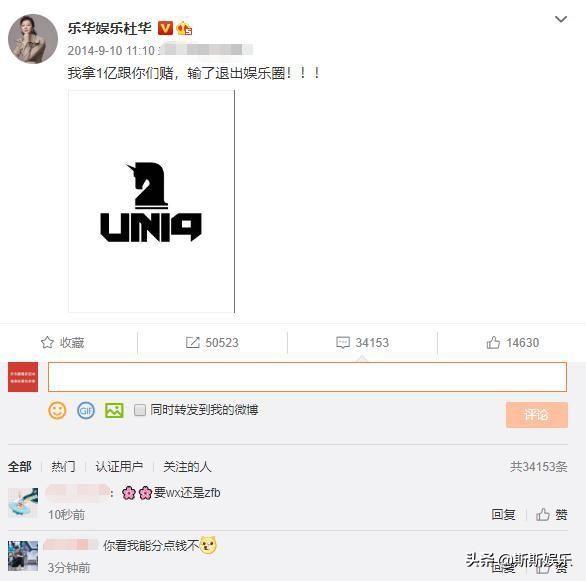Enable 同时转发到我的微博 checkbox
The image size is (586, 581).
click(140, 410)
